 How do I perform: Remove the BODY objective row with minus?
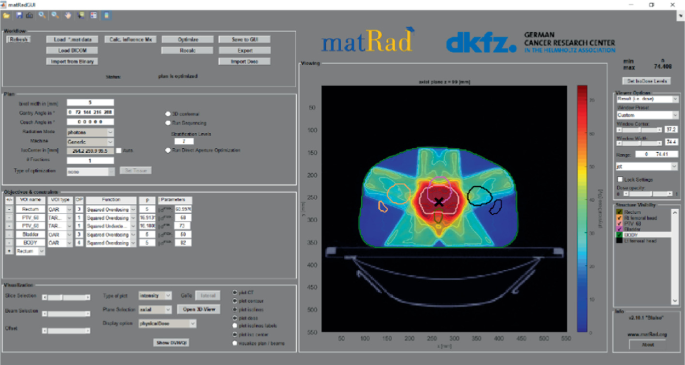pos(9,243)
